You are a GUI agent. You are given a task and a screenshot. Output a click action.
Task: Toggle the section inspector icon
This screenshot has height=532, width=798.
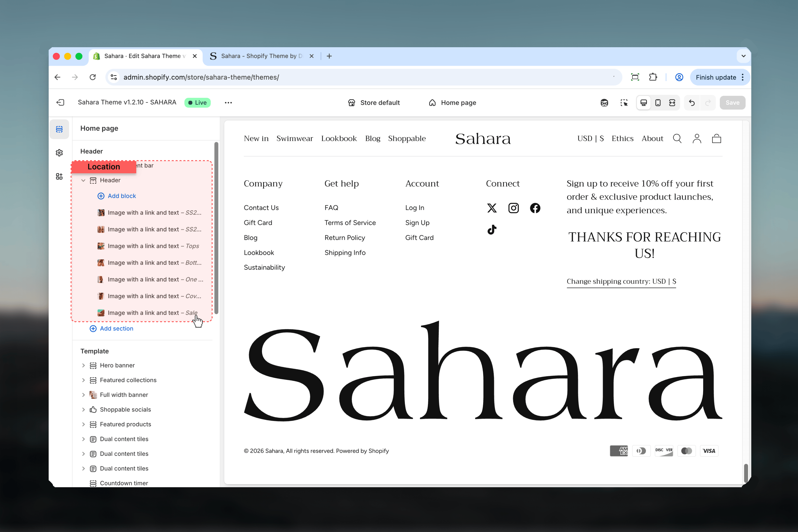(624, 102)
